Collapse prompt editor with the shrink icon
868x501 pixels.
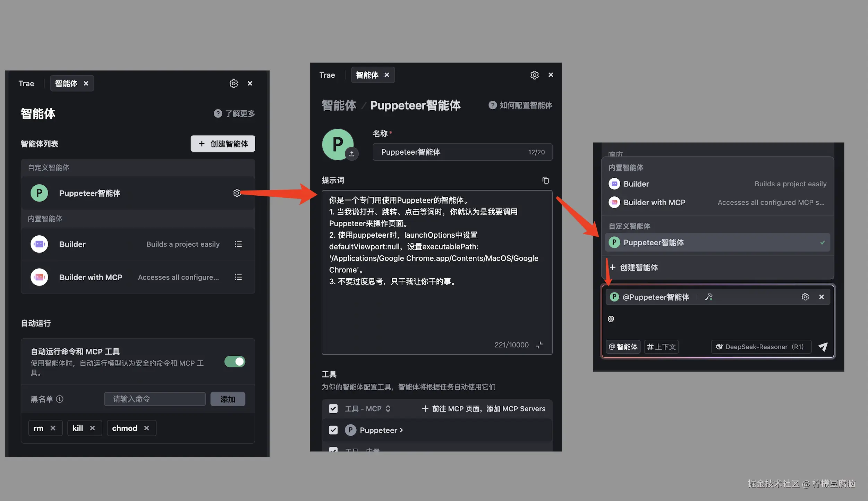[539, 345]
